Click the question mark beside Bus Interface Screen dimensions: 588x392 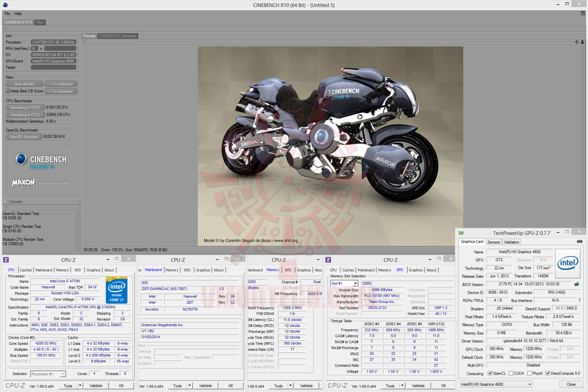tap(579, 300)
